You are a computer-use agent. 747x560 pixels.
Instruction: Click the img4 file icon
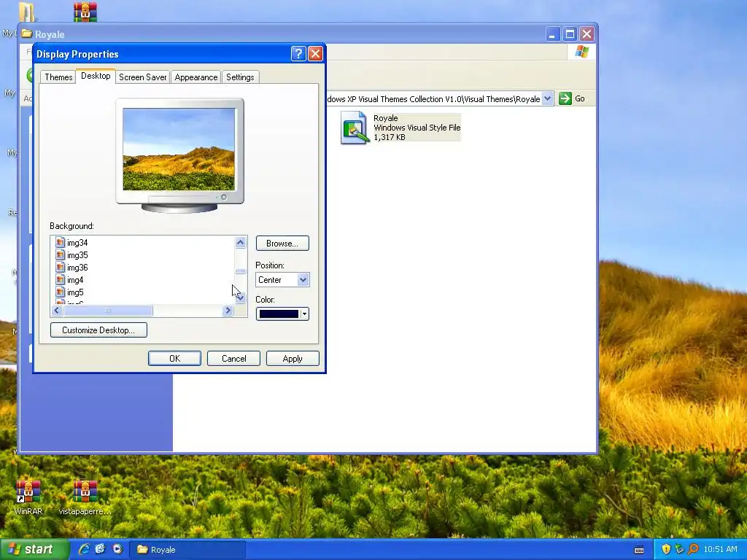(x=60, y=279)
